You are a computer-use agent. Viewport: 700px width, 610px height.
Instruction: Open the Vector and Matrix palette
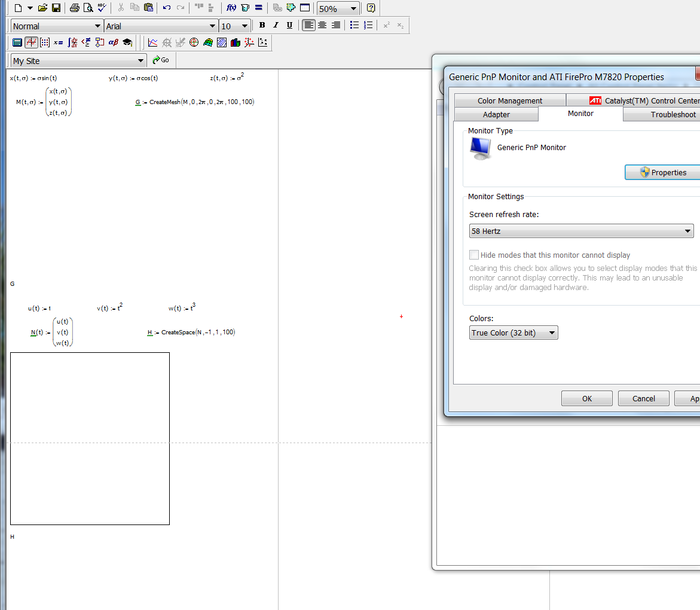[45, 42]
